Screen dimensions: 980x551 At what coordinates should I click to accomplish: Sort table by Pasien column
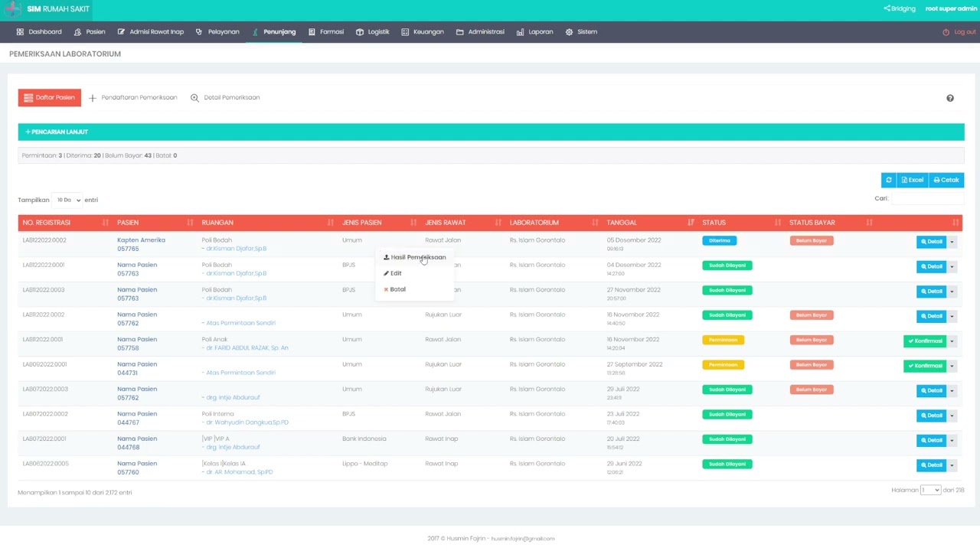155,223
